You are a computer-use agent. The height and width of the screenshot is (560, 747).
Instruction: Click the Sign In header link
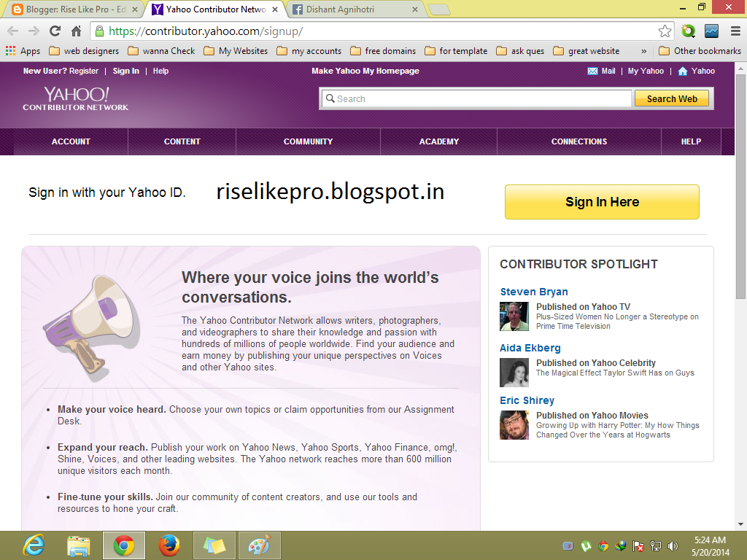point(125,71)
